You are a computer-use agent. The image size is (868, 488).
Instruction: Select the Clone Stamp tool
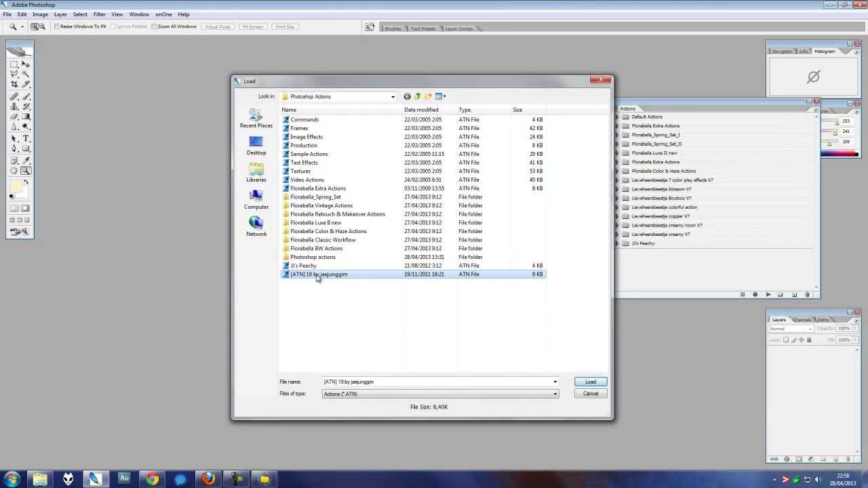click(14, 106)
